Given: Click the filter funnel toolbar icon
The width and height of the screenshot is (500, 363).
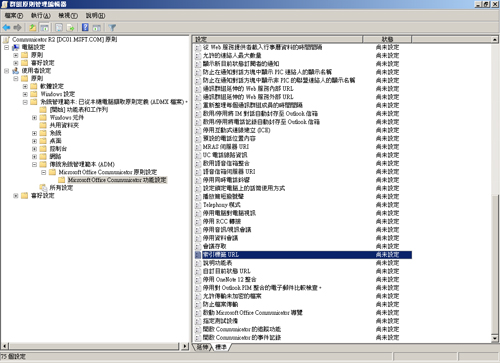Looking at the screenshot, I should [x=112, y=27].
